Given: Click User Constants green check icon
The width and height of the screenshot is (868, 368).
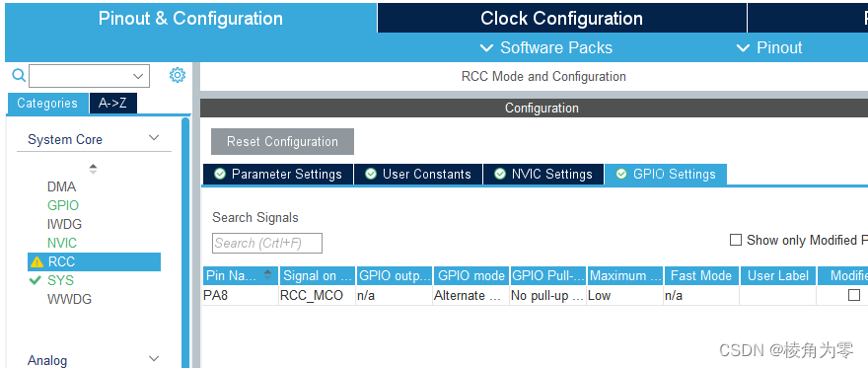Looking at the screenshot, I should 371,175.
